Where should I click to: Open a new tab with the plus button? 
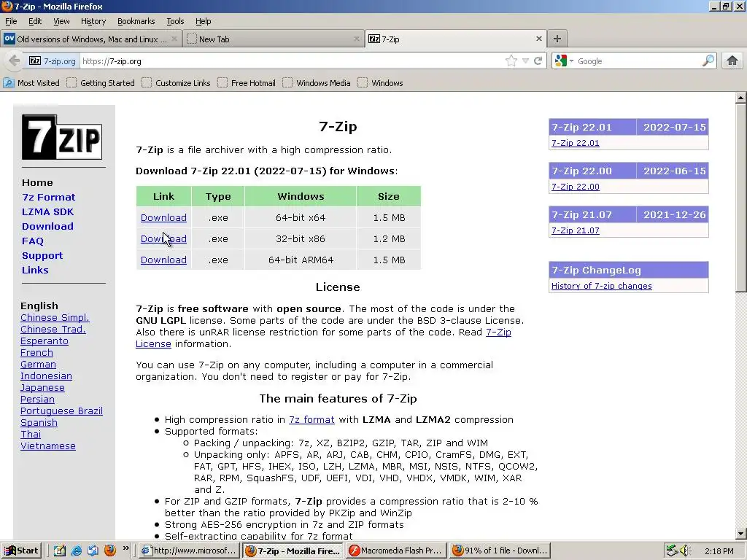tap(557, 39)
